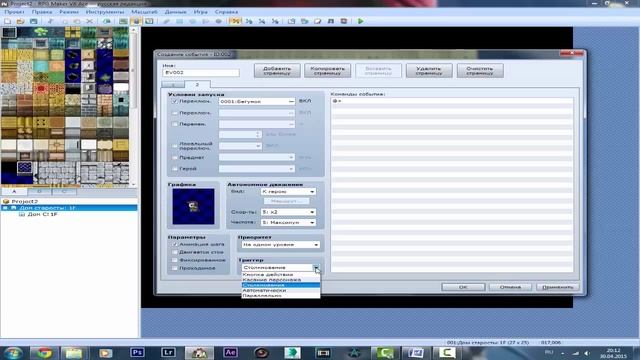This screenshot has height=360, width=640.
Task: Click the Undo toolbar icon
Action: [107, 21]
